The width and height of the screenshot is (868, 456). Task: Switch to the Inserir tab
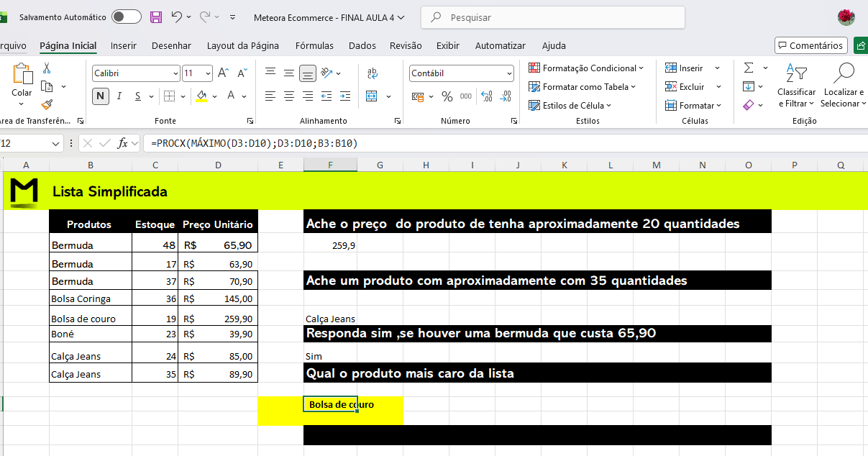[124, 45]
